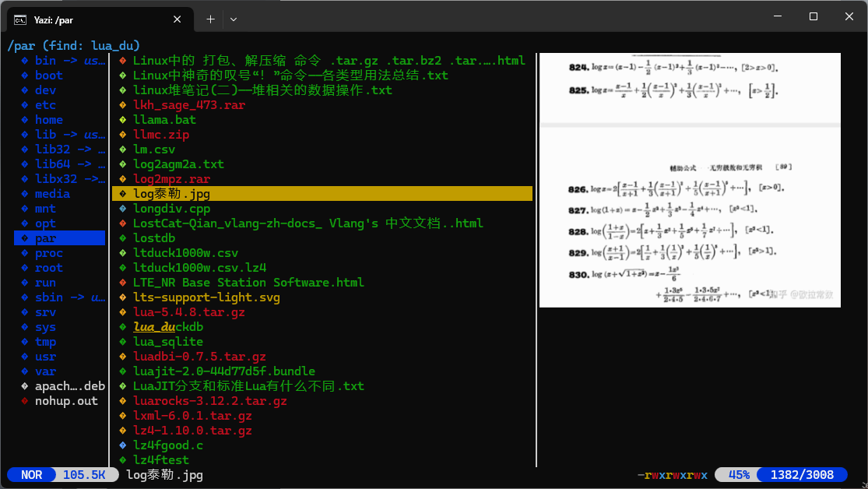Click the icon beside the sys directory
Viewport: 868px width, 489px height.
pos(24,327)
